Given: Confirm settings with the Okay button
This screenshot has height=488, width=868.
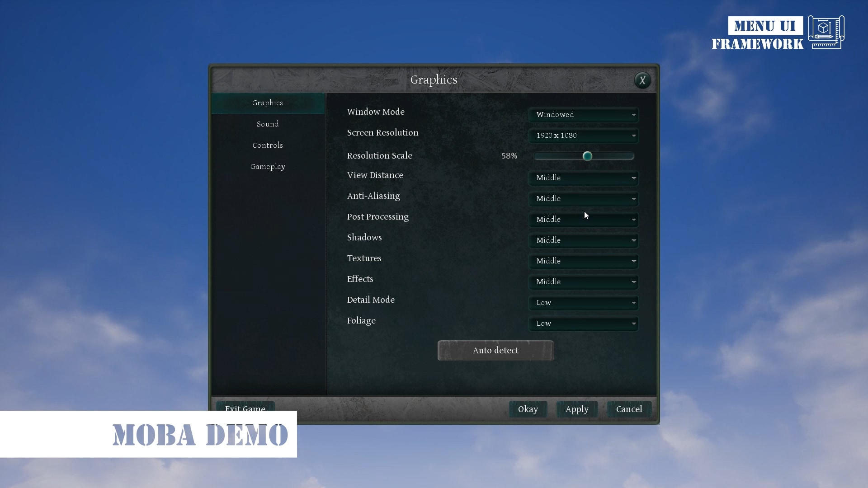Looking at the screenshot, I should 528,409.
